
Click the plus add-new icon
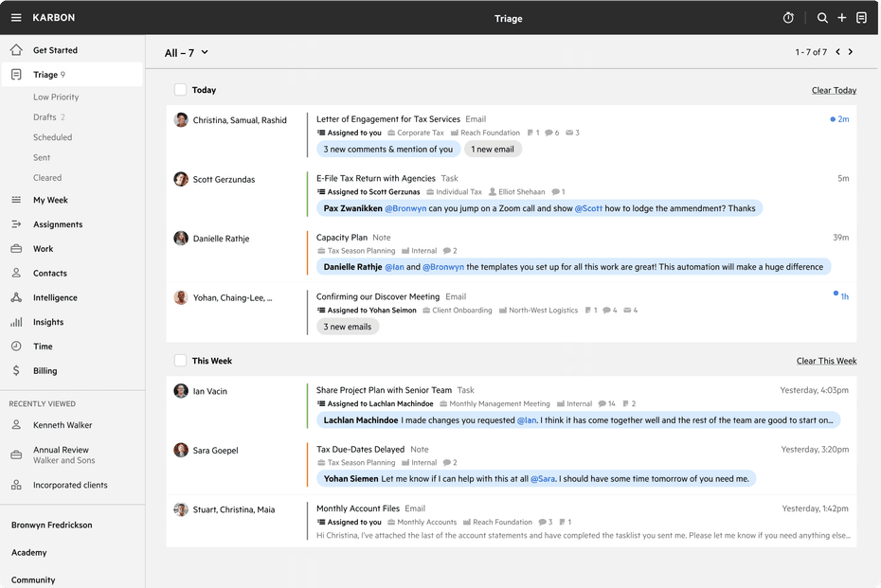(x=842, y=18)
